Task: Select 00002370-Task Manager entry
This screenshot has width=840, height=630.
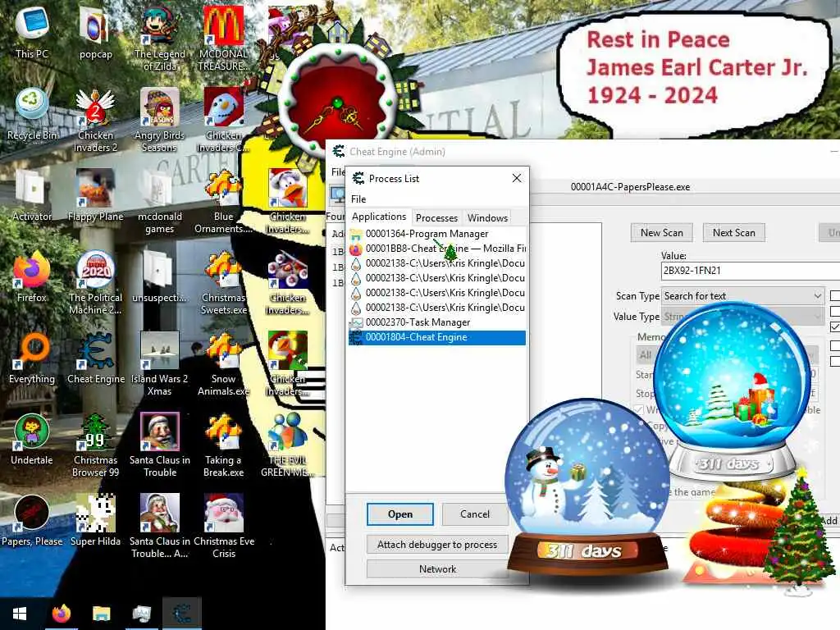Action: pos(436,322)
